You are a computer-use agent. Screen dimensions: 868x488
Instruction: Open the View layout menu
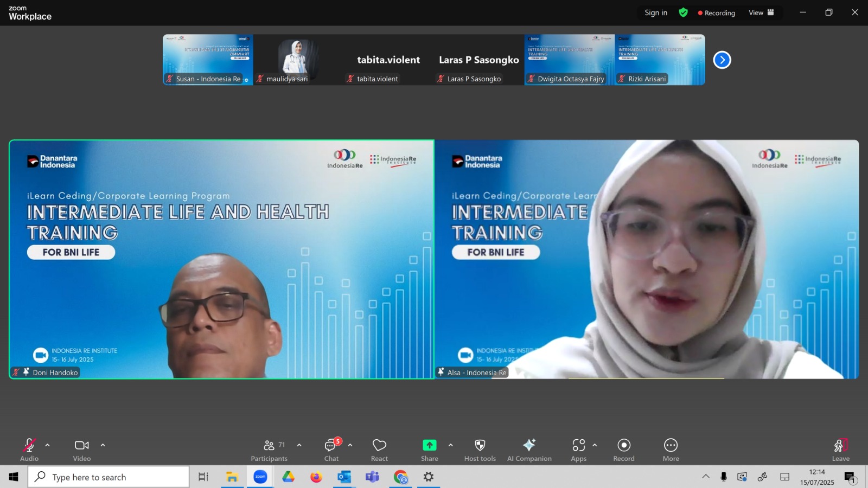coord(761,12)
